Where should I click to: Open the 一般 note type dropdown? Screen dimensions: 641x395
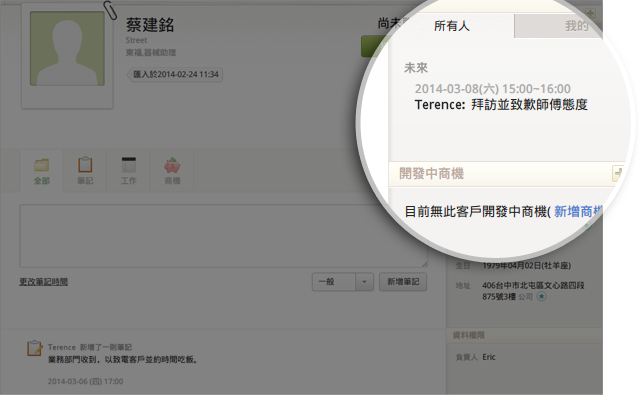coord(343,282)
